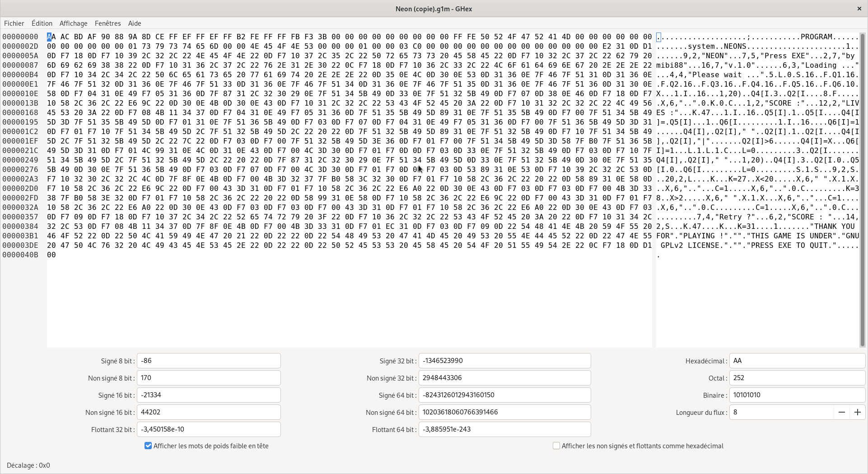The height and width of the screenshot is (474, 868).
Task: Click the Signé 8 bit field
Action: click(x=209, y=361)
